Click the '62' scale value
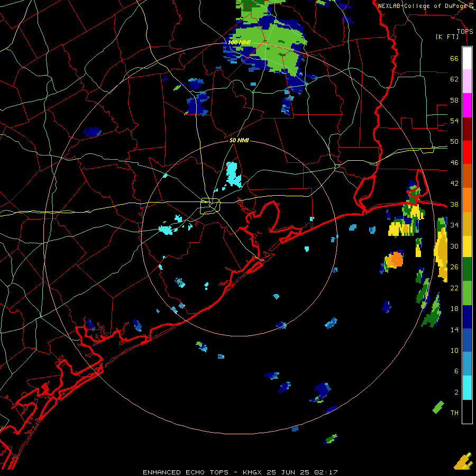 tap(454, 79)
